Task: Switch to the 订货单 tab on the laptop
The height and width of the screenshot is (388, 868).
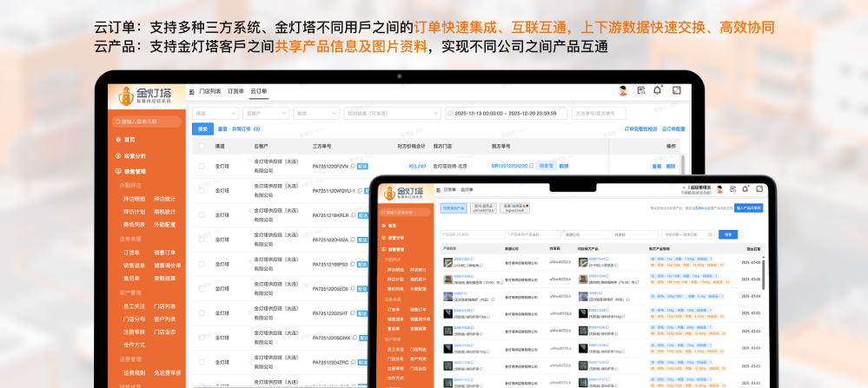Action: 235,91
